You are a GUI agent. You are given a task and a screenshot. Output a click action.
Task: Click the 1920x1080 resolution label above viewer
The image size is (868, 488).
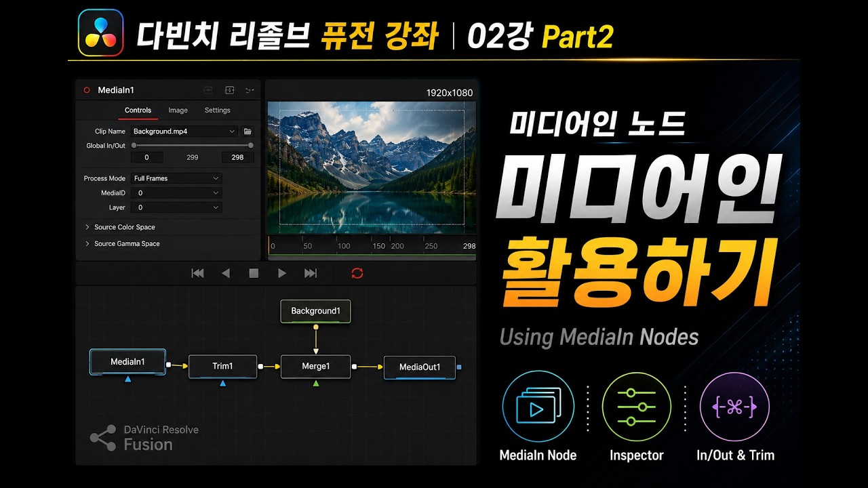click(x=449, y=93)
